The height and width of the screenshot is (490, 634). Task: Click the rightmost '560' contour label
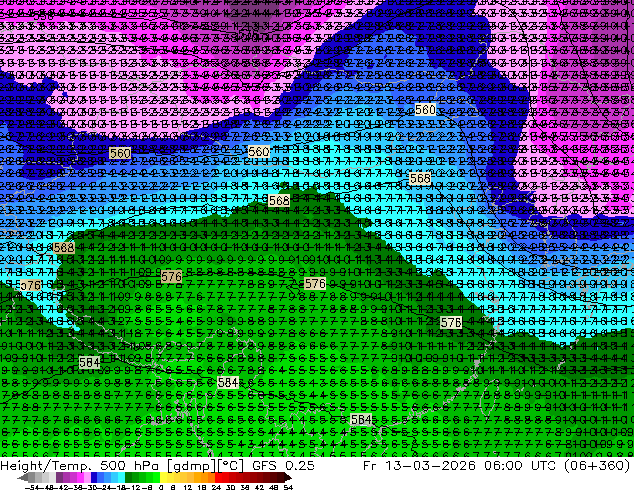click(425, 110)
